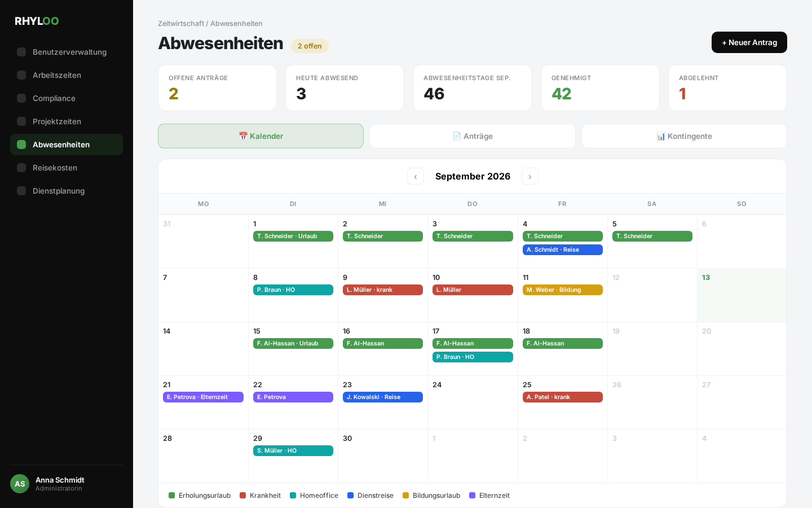
Task: Switch to the Kalender tab
Action: click(261, 136)
